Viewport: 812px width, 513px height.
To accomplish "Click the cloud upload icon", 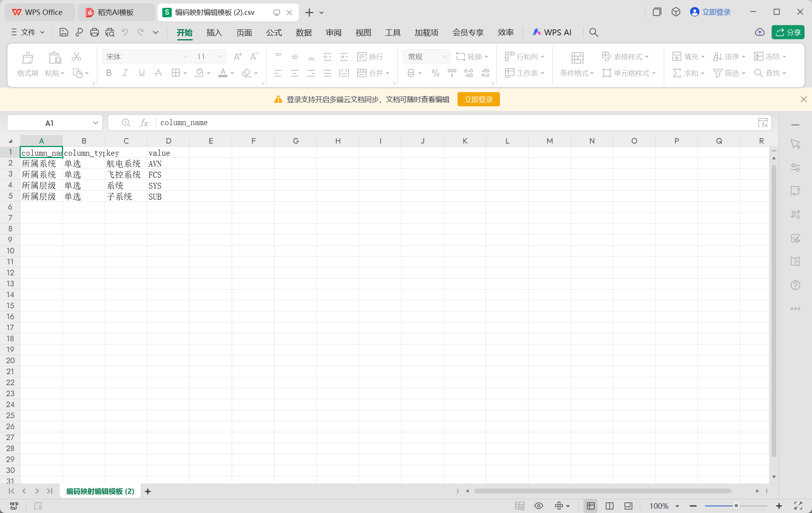I will point(759,33).
